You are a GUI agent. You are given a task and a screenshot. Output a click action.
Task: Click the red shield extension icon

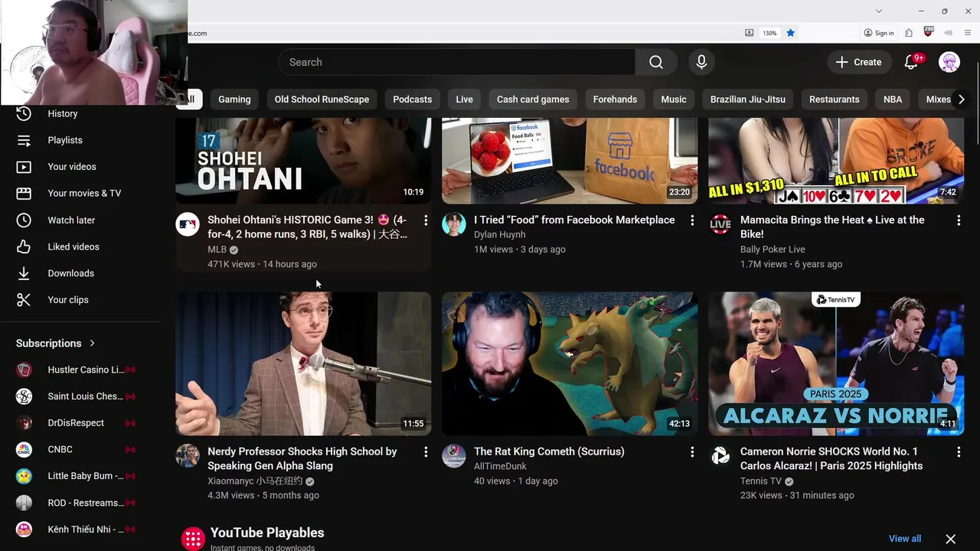point(929,32)
